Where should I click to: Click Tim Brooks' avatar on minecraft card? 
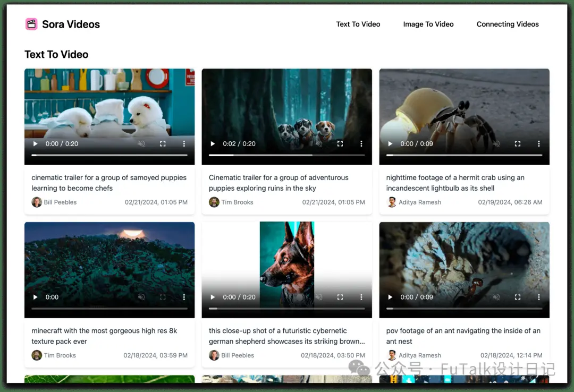pos(37,355)
